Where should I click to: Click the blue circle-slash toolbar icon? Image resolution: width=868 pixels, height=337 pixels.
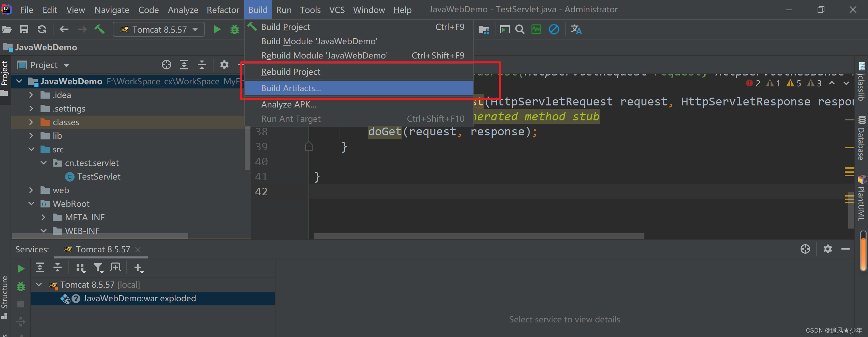click(x=554, y=30)
